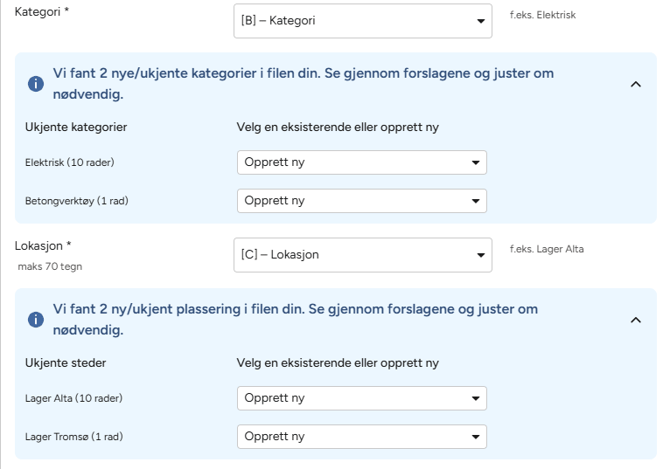Click arrow icon in Elektrisk row dropdown
Image resolution: width=670 pixels, height=469 pixels.
point(476,162)
